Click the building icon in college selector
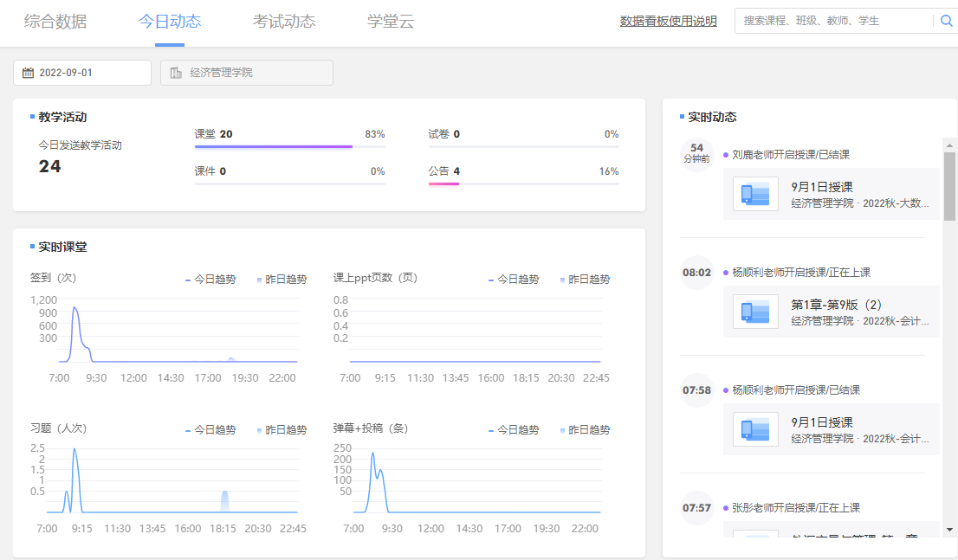 176,73
